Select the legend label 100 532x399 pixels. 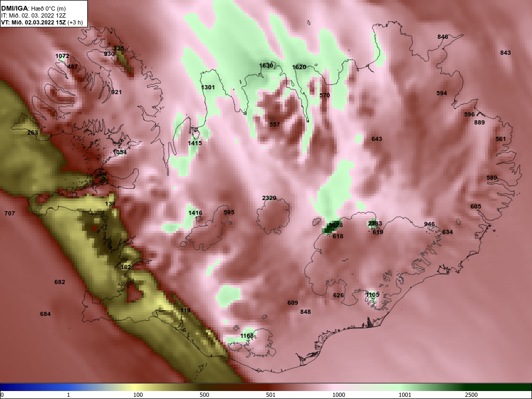[x=138, y=395]
